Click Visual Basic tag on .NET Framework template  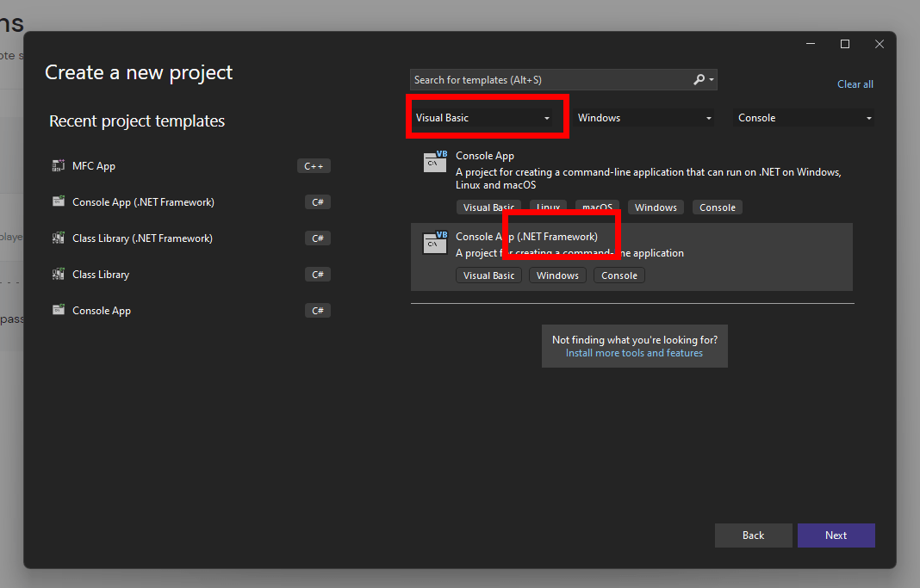(488, 275)
